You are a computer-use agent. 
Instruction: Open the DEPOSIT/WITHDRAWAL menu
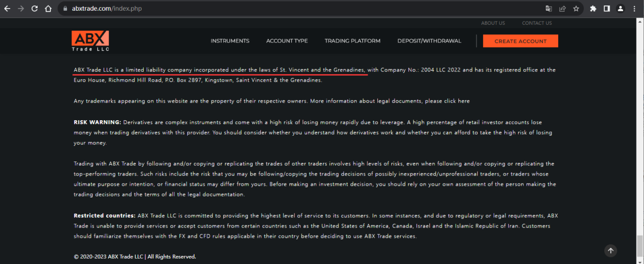(x=429, y=41)
